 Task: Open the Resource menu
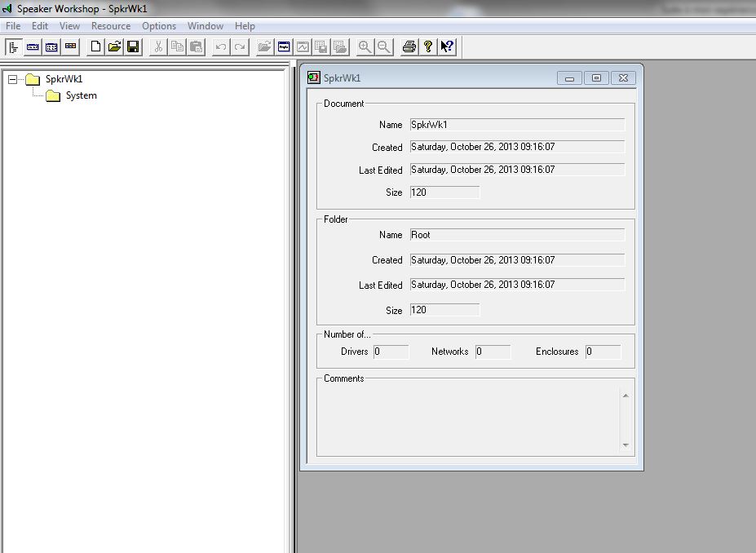click(x=111, y=26)
